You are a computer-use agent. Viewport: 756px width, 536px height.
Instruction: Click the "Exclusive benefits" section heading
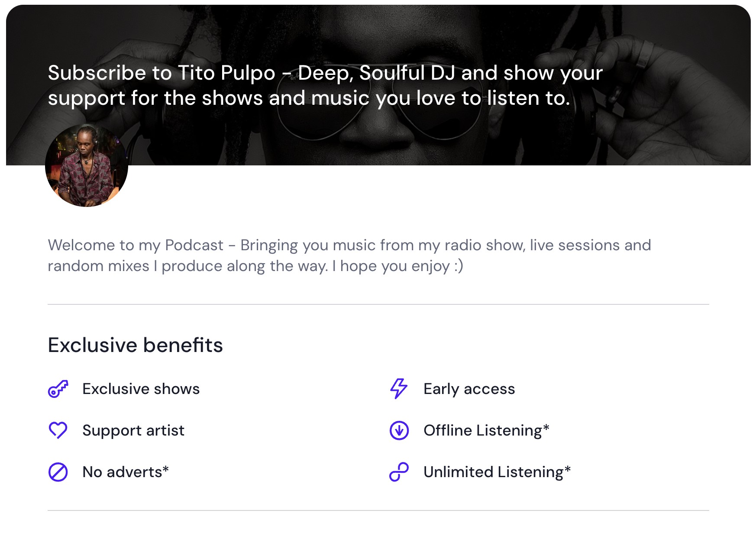pyautogui.click(x=135, y=345)
